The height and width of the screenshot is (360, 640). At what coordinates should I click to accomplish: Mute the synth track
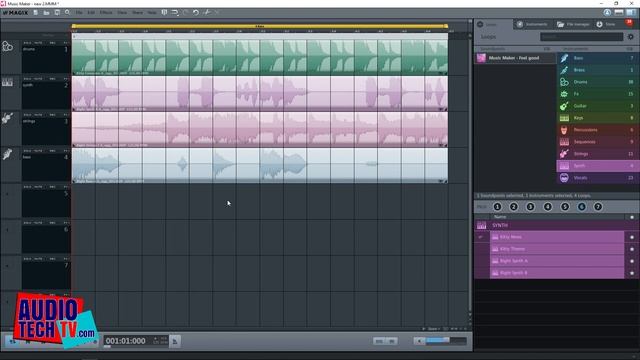pos(38,79)
